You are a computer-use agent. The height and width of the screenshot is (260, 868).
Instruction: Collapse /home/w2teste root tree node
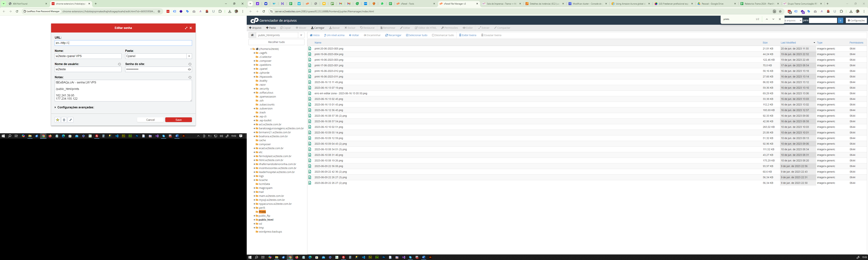tap(251, 49)
